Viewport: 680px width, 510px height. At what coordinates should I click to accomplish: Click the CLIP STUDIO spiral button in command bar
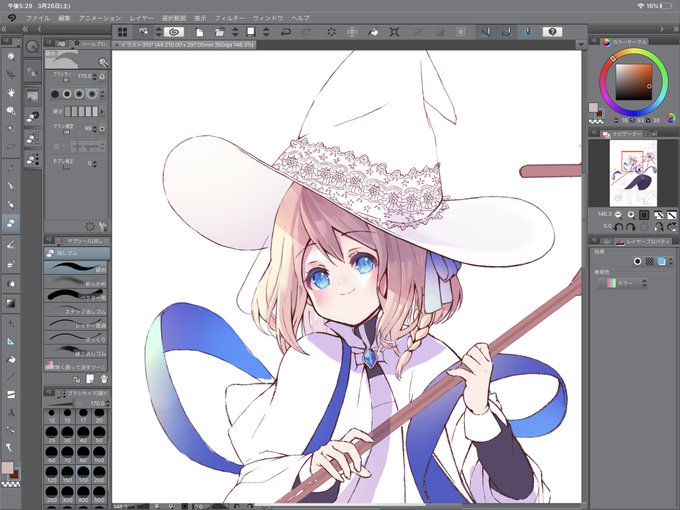174,32
